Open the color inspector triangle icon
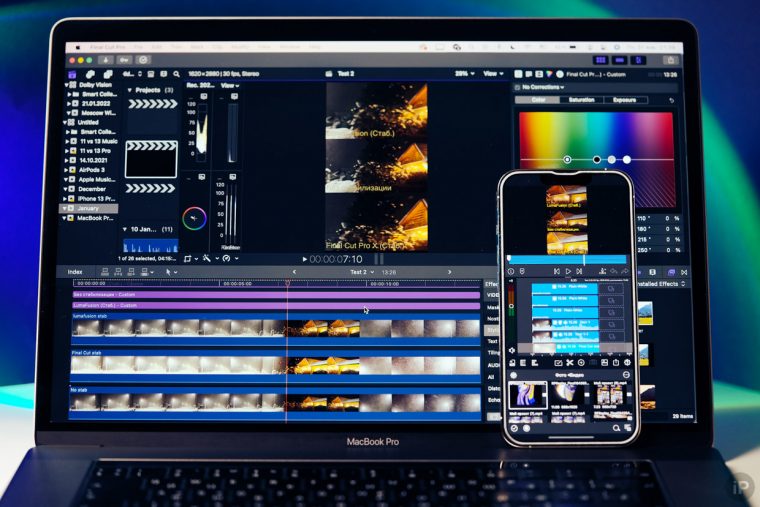The height and width of the screenshot is (507, 760). coord(549,74)
